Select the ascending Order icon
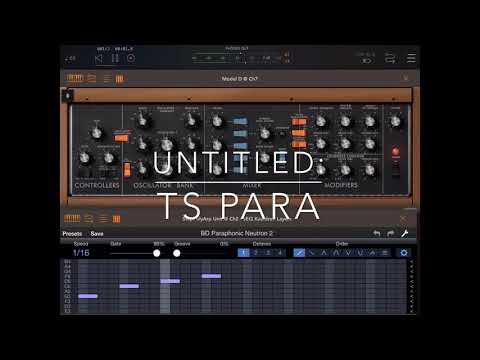This screenshot has width=480, height=360. point(299,253)
